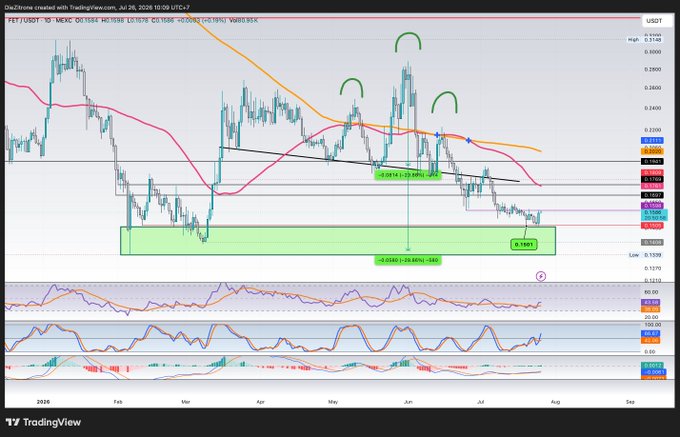This screenshot has width=680, height=437.
Task: Select the blue plus marker labeled nowhere, left of the two
Action: (x=438, y=135)
